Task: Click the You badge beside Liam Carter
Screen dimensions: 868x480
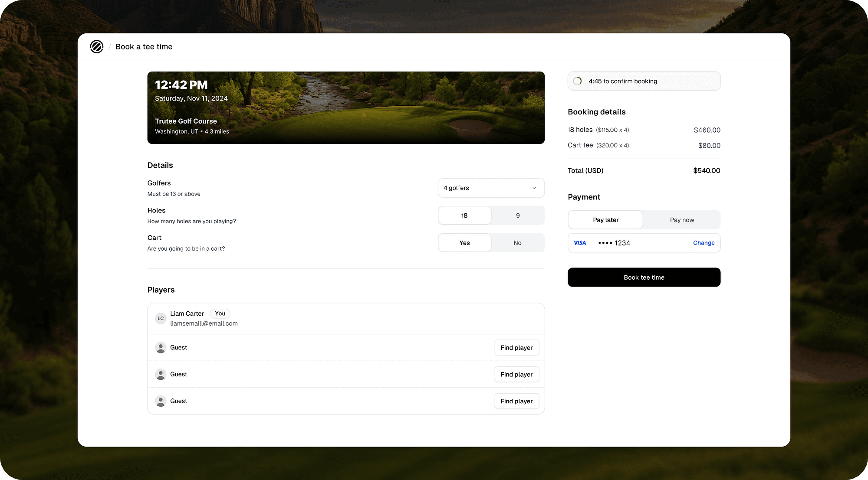Action: click(x=220, y=313)
